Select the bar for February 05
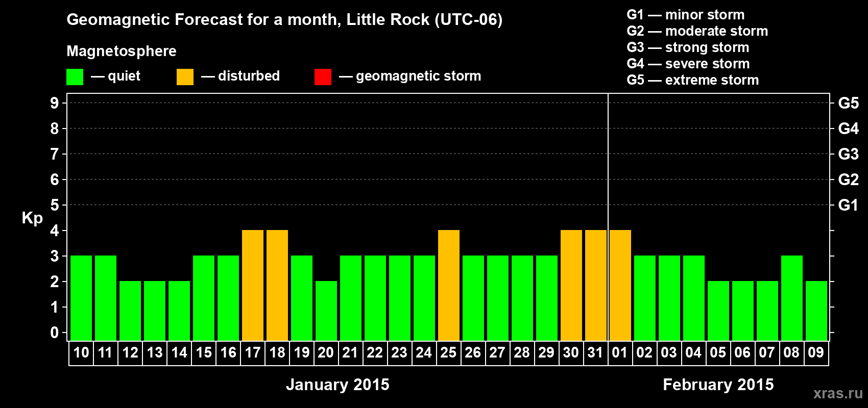 718,311
